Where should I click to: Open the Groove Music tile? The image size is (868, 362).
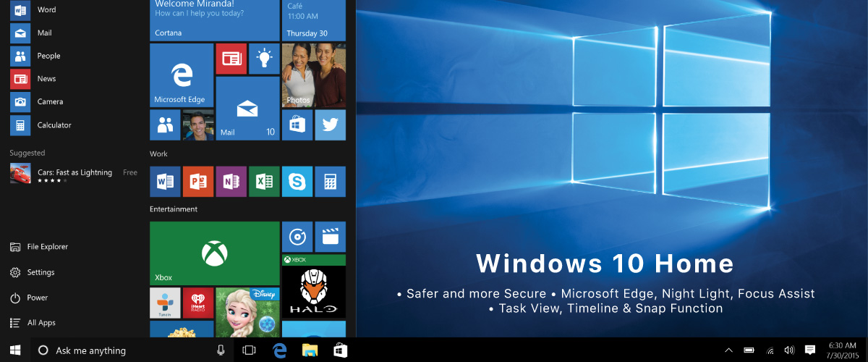click(297, 237)
